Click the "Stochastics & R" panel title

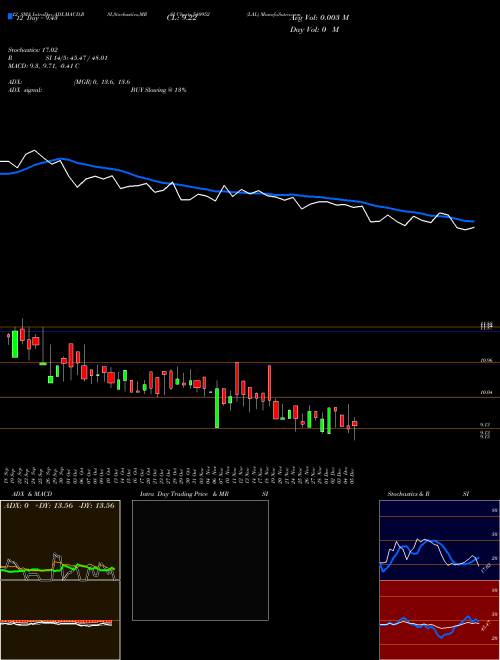point(409,494)
